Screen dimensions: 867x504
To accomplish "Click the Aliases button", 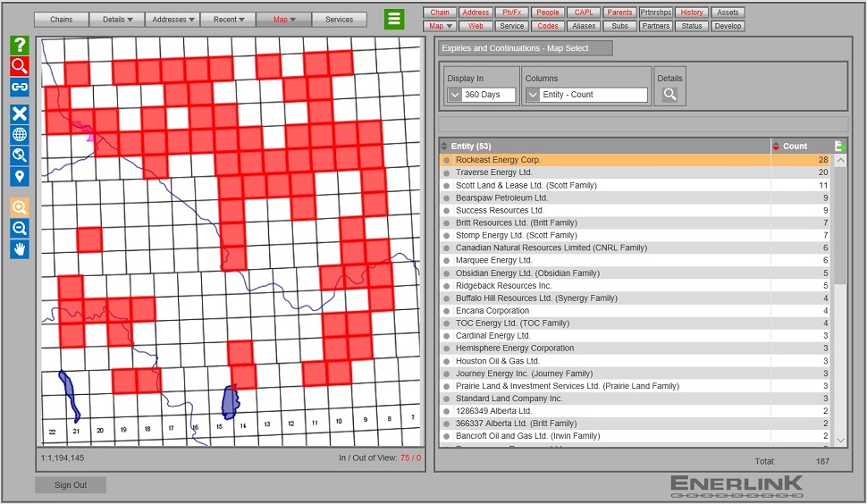I will 584,26.
